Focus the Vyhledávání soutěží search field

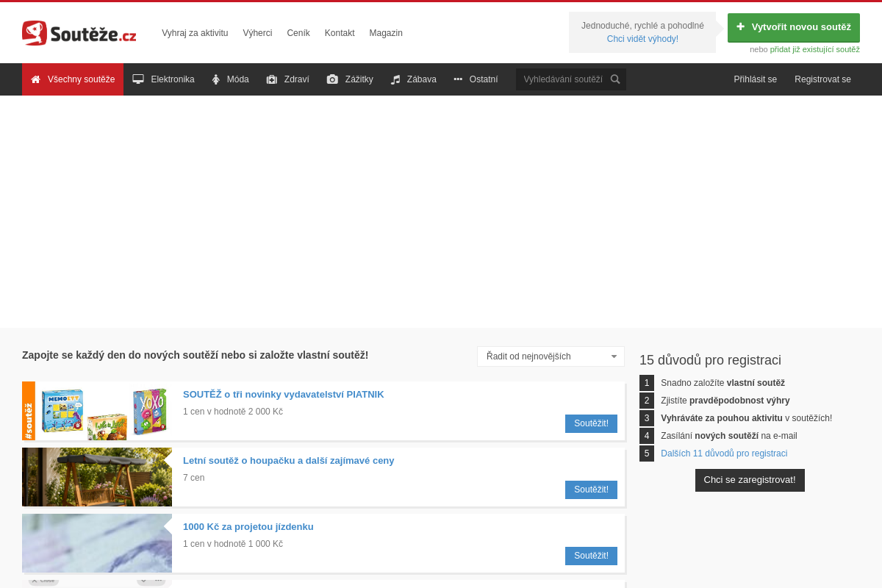click(563, 79)
